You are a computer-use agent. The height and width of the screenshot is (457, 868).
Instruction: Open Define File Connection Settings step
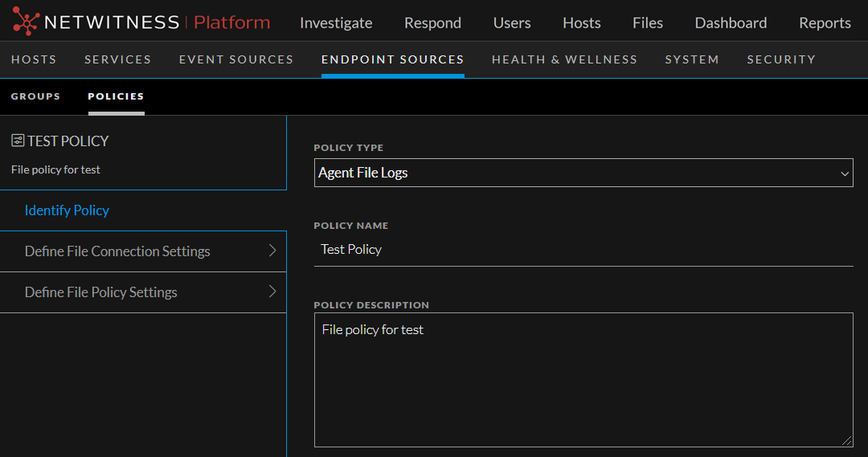point(143,251)
